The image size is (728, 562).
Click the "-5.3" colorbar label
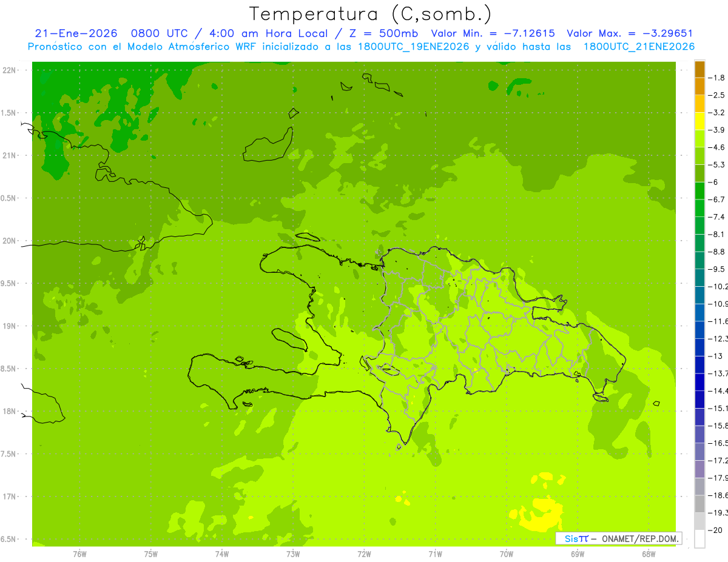pos(717,164)
